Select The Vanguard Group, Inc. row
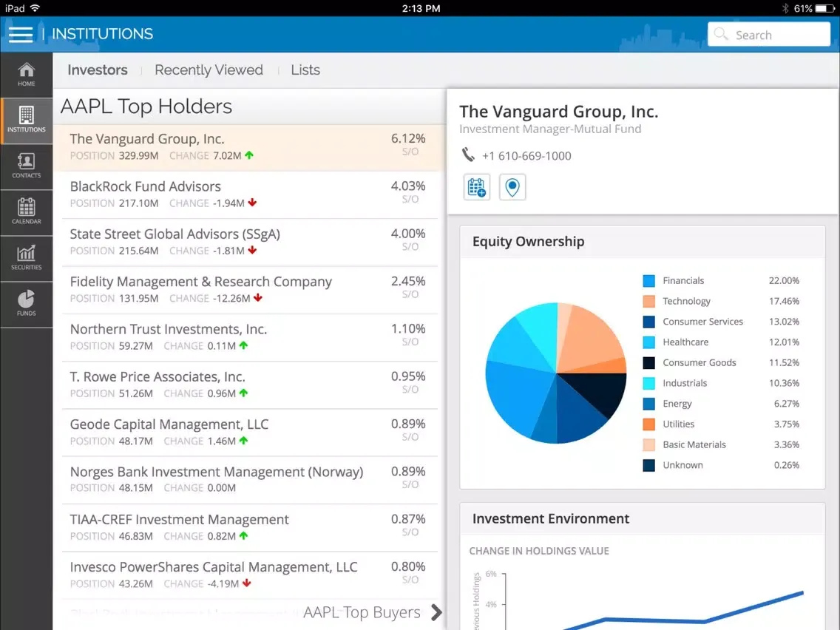The width and height of the screenshot is (840, 630). 250,147
